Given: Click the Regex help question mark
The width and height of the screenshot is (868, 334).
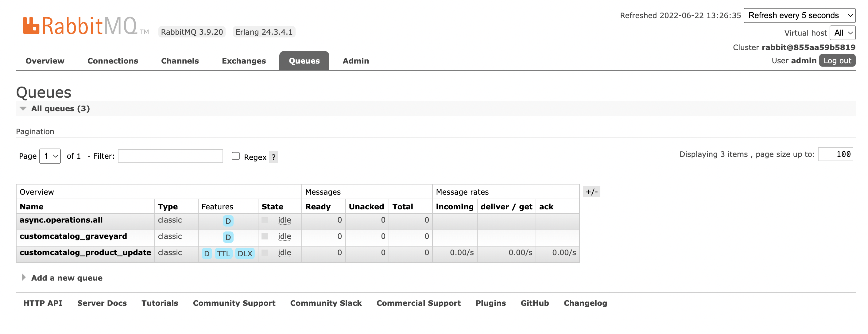Looking at the screenshot, I should (x=273, y=157).
